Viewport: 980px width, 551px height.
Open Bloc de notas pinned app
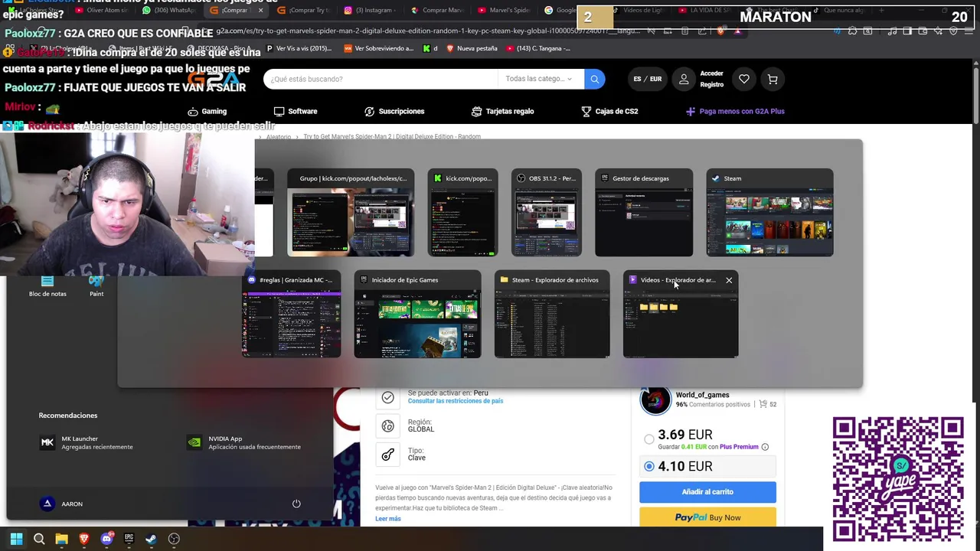tap(47, 286)
